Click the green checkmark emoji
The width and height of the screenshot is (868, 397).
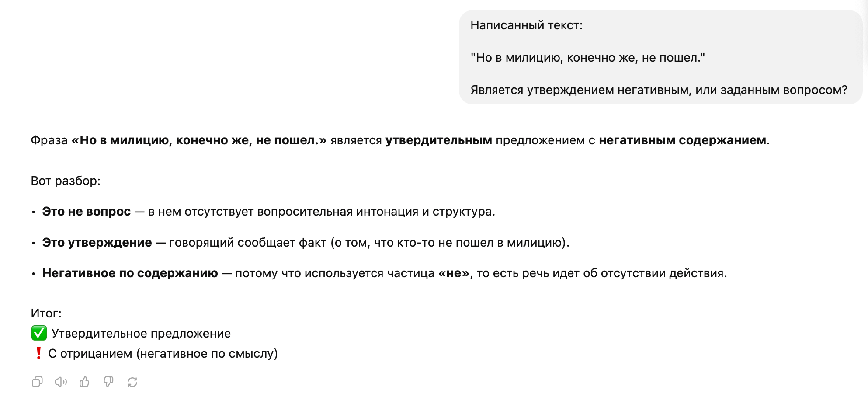point(39,333)
